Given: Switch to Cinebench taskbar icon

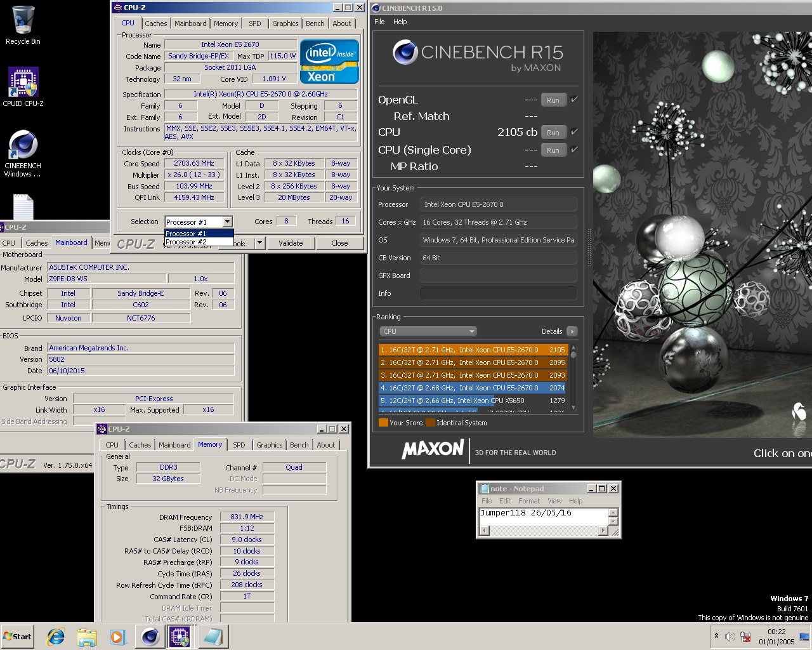Looking at the screenshot, I should [150, 637].
